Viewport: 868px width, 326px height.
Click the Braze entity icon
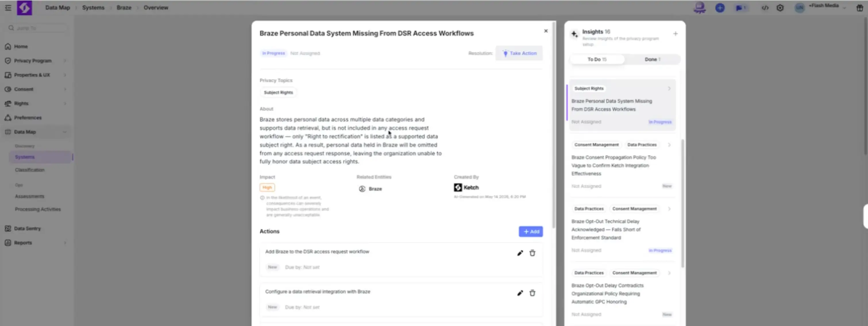tap(362, 189)
